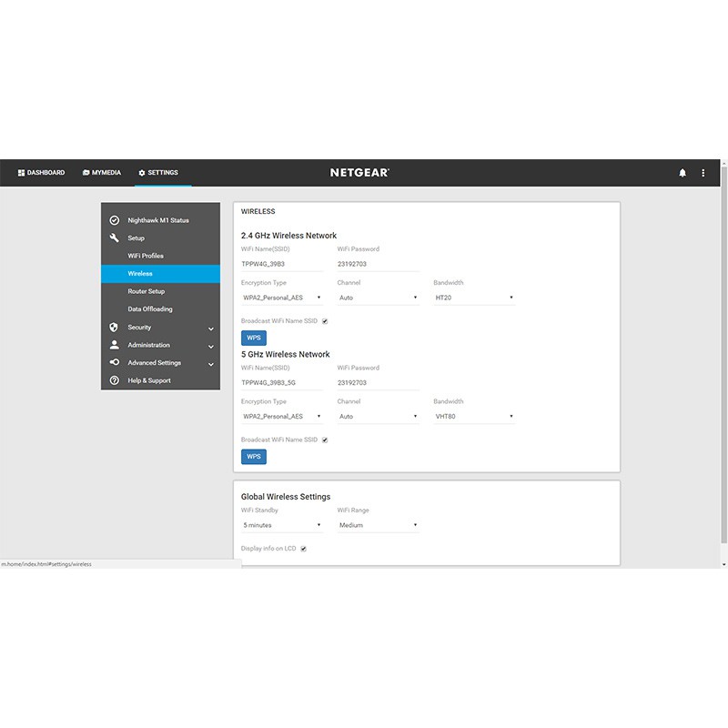The image size is (728, 728).
Task: Open the MyMedia tab
Action: [101, 173]
